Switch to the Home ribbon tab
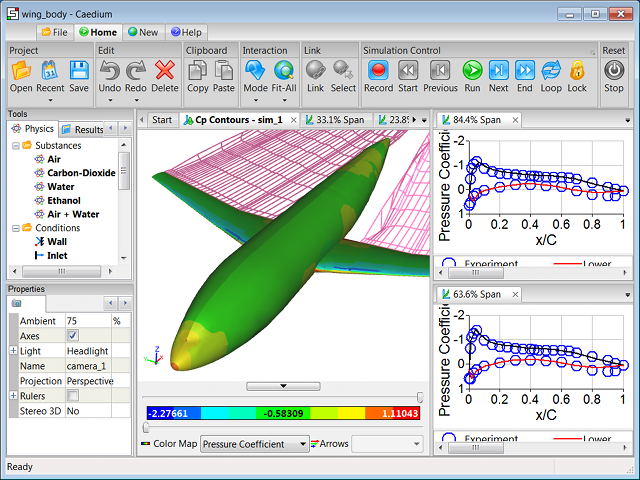The image size is (640, 480). [98, 32]
